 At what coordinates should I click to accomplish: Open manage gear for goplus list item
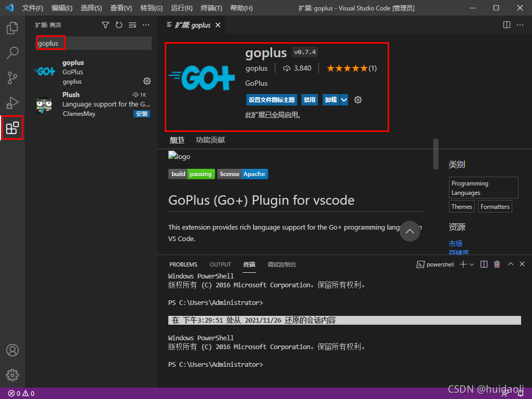point(147,81)
